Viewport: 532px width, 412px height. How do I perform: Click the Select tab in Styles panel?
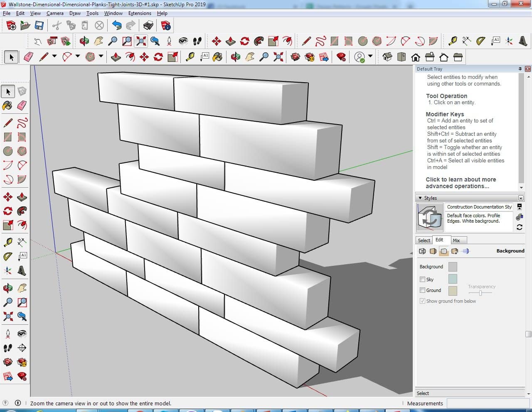(x=424, y=240)
